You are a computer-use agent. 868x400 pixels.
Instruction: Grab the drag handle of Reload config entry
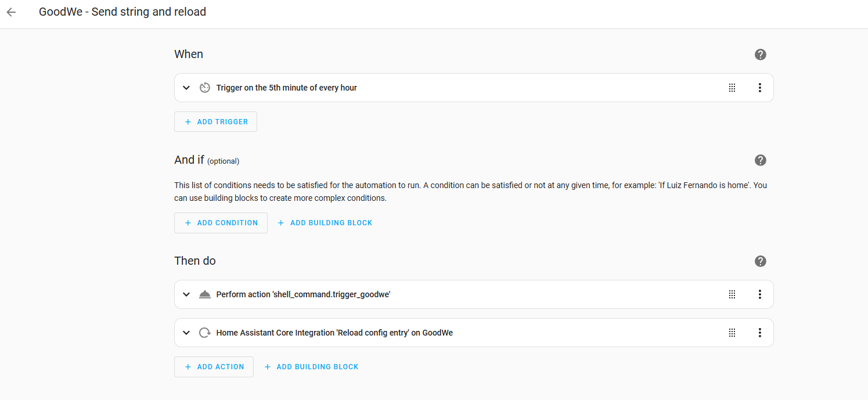pyautogui.click(x=732, y=333)
